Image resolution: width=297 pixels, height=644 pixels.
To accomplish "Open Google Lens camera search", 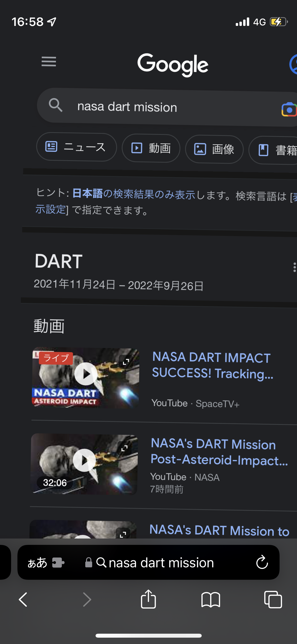I will pyautogui.click(x=289, y=109).
